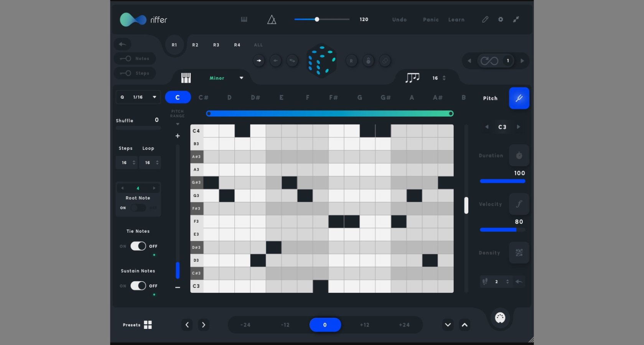Image resolution: width=644 pixels, height=345 pixels.
Task: Click the Density scatter icon
Action: tap(519, 253)
